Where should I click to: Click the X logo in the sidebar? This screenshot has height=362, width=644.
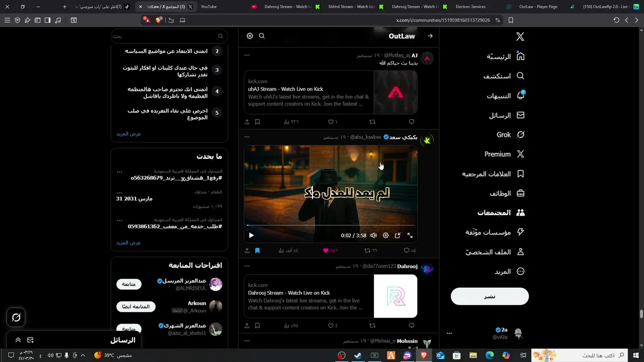point(520,37)
